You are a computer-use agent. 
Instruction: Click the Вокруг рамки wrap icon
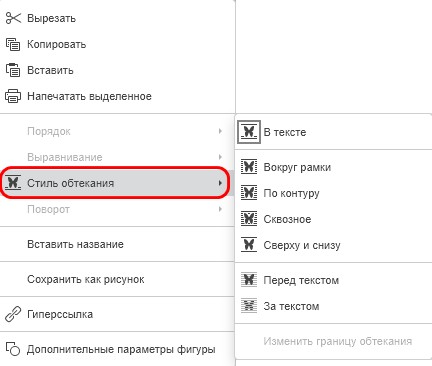[249, 166]
